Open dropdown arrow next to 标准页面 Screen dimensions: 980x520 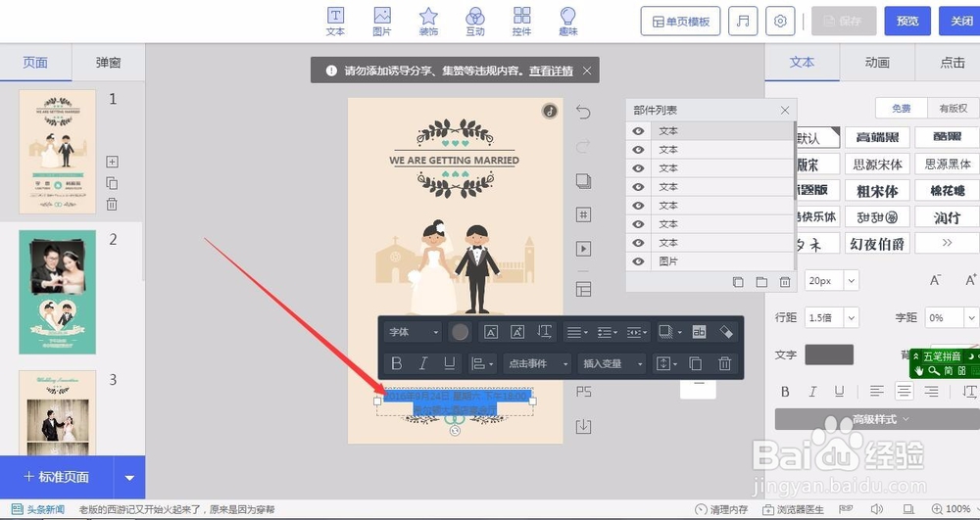coord(129,478)
